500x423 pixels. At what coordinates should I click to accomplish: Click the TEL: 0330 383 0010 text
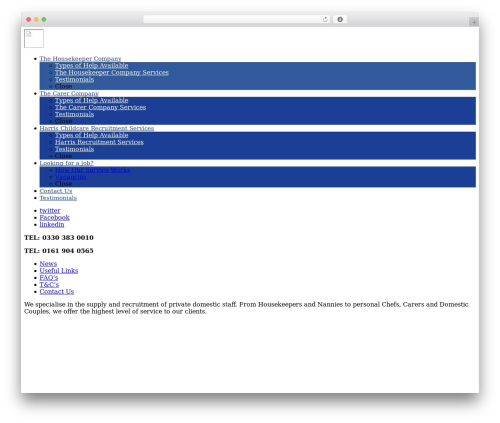(x=59, y=238)
